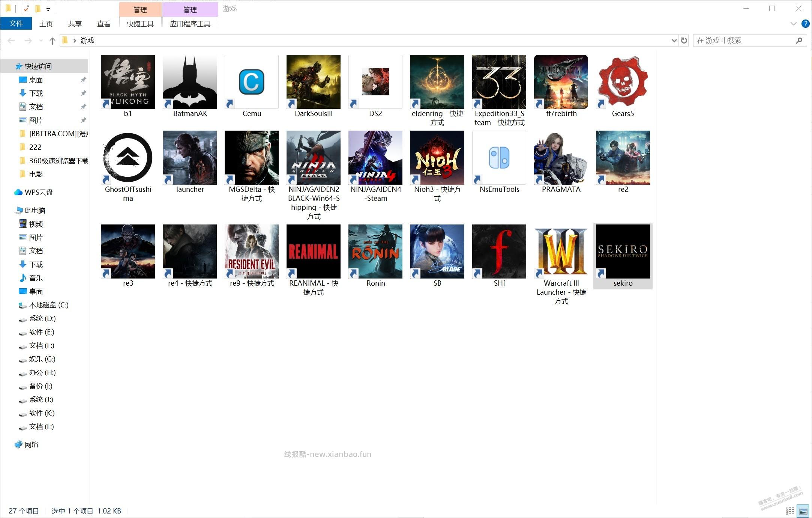
Task: Open the address bar history dropdown
Action: tap(674, 40)
